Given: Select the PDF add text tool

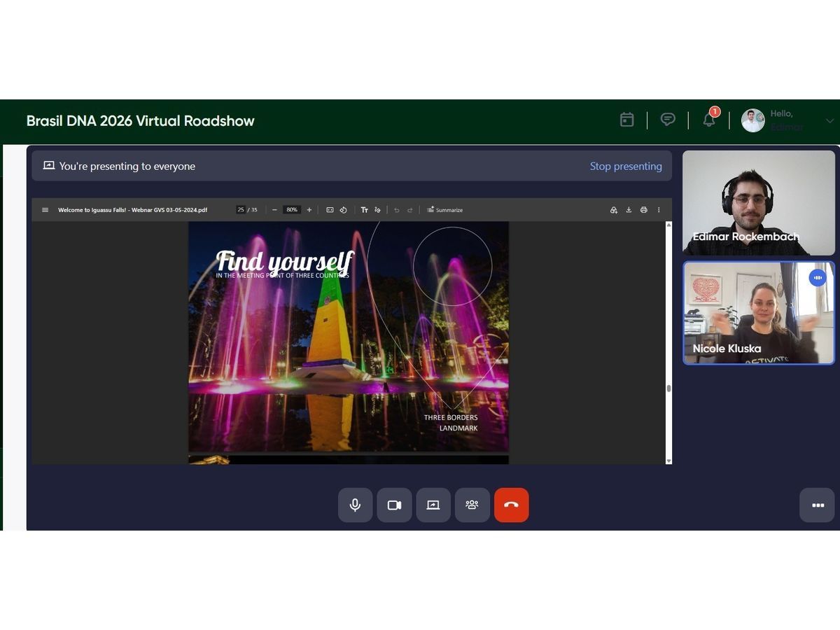Looking at the screenshot, I should (364, 210).
